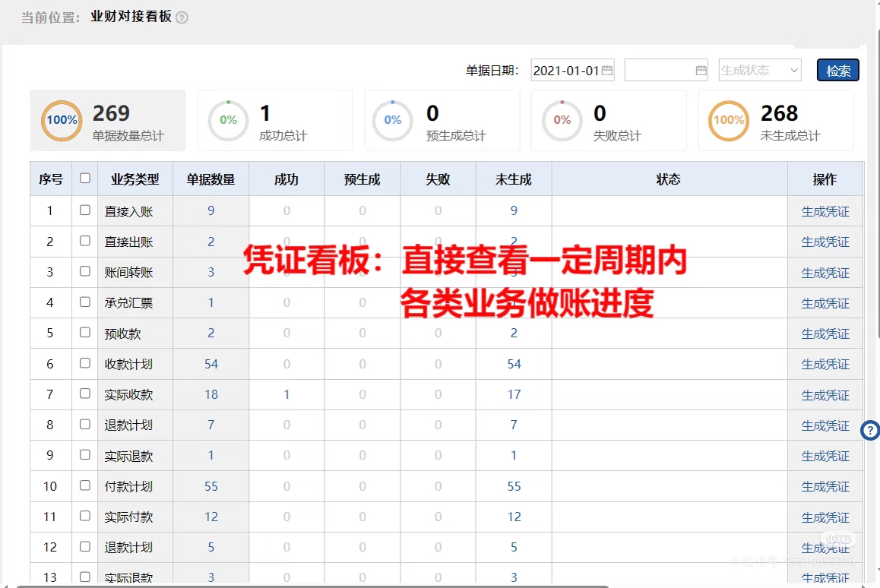Image resolution: width=880 pixels, height=588 pixels.
Task: Check the 付款计划 row checkbox
Action: click(85, 485)
